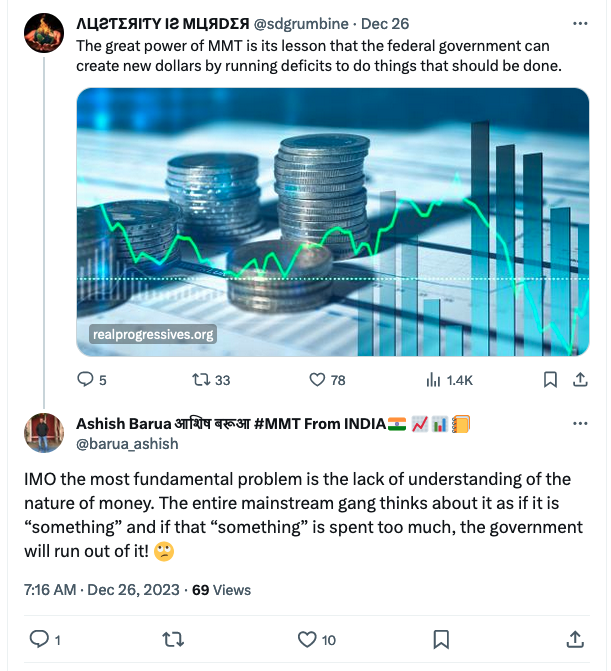Open Ashish Barua's profile picture
Viewport: 611px width, 671px height.
43,432
